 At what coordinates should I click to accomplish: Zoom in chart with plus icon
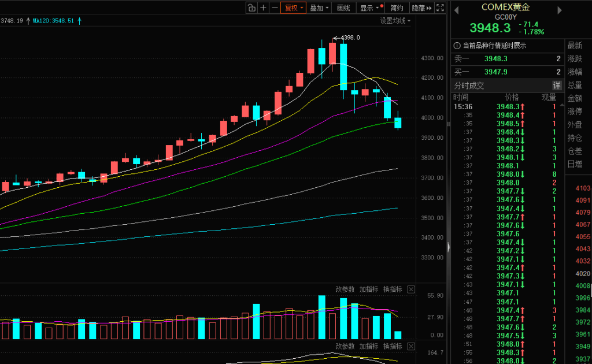tap(264, 8)
